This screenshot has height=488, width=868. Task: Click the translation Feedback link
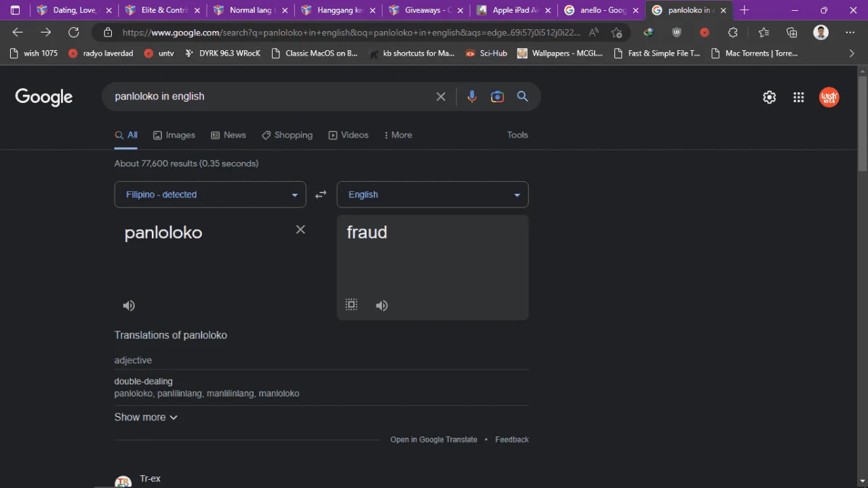point(512,440)
